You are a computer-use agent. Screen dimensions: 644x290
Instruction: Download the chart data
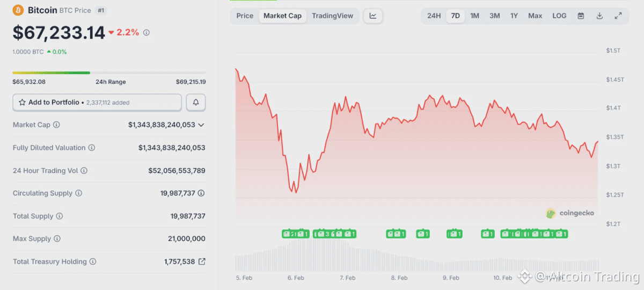coord(599,16)
